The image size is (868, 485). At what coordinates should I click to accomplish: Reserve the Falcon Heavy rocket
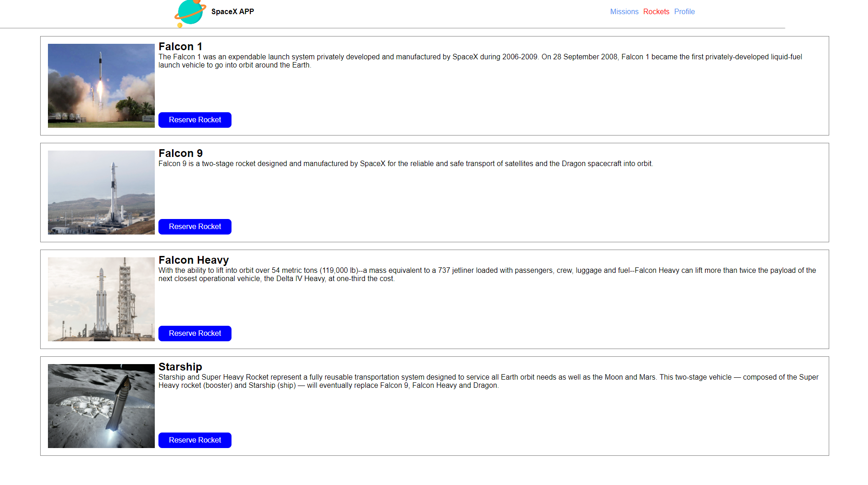(195, 334)
